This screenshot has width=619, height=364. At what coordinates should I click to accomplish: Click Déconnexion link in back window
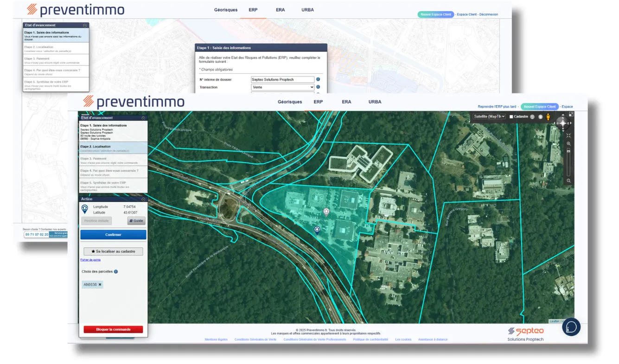[489, 14]
